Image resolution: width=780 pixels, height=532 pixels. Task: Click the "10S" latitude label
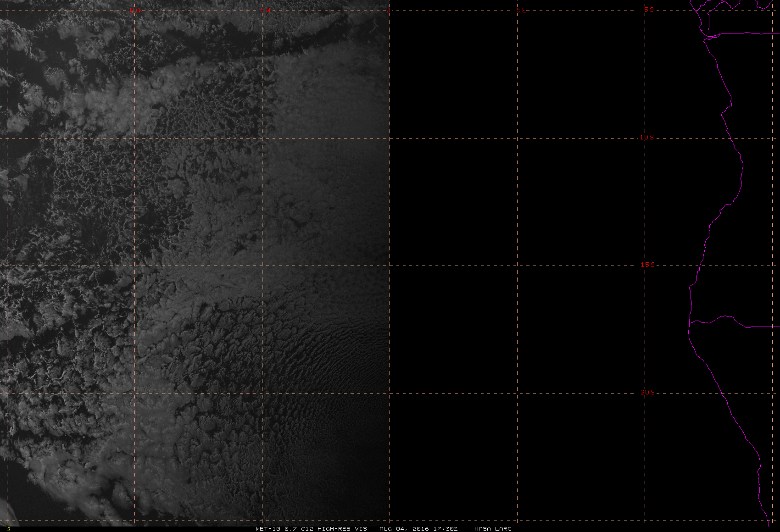point(647,137)
